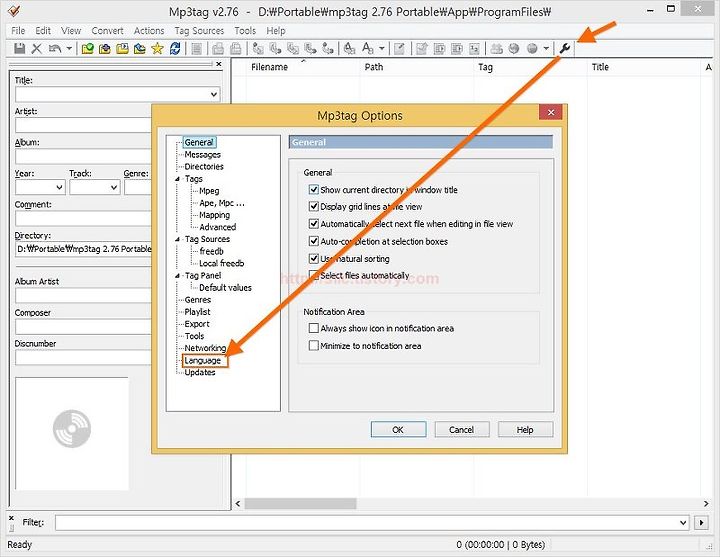720x557 pixels.
Task: Toggle Auto-completion at selection boxes checkbox
Action: (x=314, y=241)
